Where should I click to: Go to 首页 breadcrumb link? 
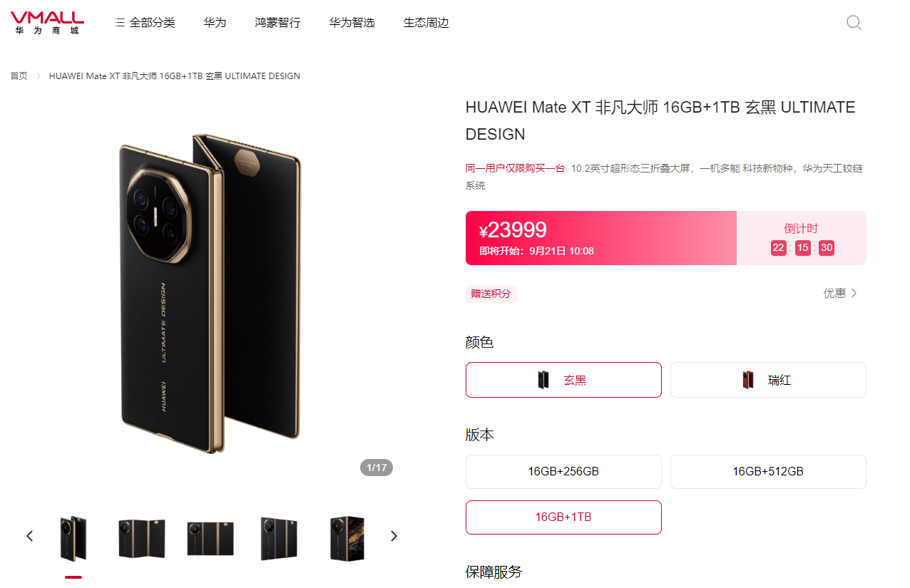pyautogui.click(x=19, y=76)
